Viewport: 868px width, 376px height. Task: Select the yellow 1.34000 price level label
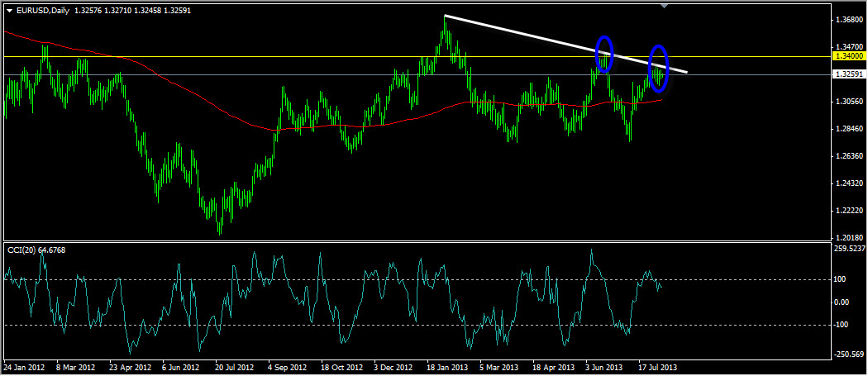[847, 56]
